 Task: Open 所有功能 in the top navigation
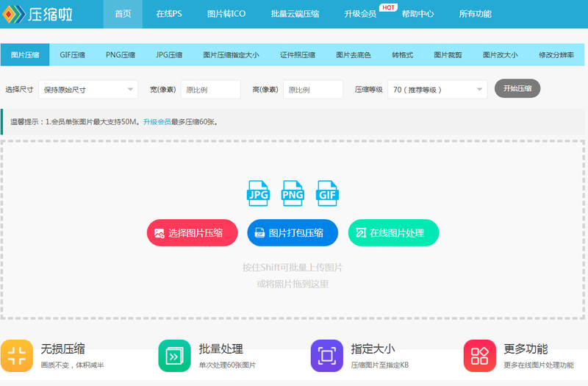point(475,14)
